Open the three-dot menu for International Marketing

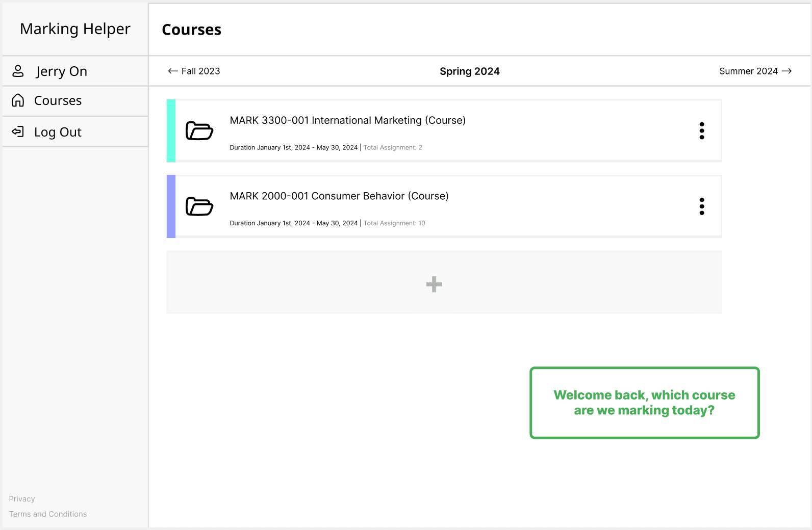(702, 131)
